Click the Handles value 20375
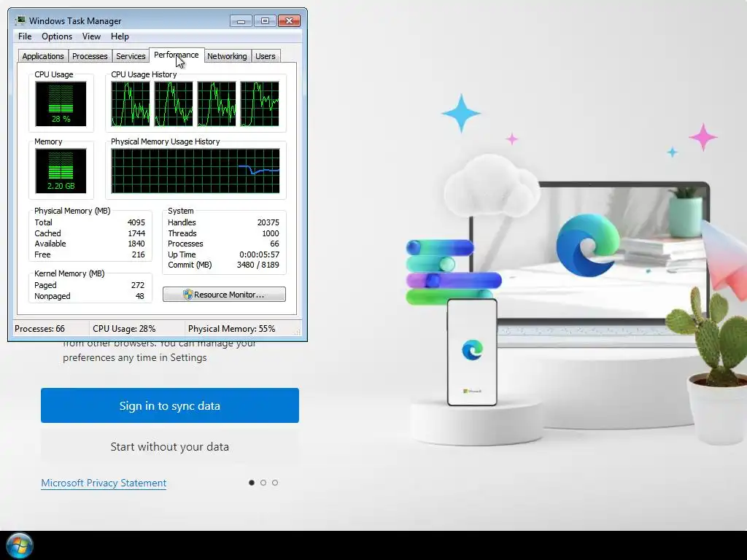 (268, 222)
